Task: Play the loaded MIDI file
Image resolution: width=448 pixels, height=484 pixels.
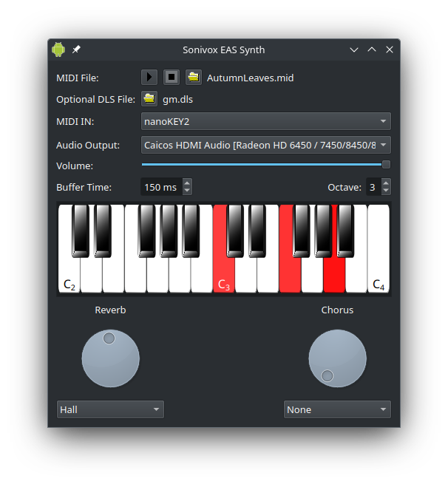Action: point(149,77)
